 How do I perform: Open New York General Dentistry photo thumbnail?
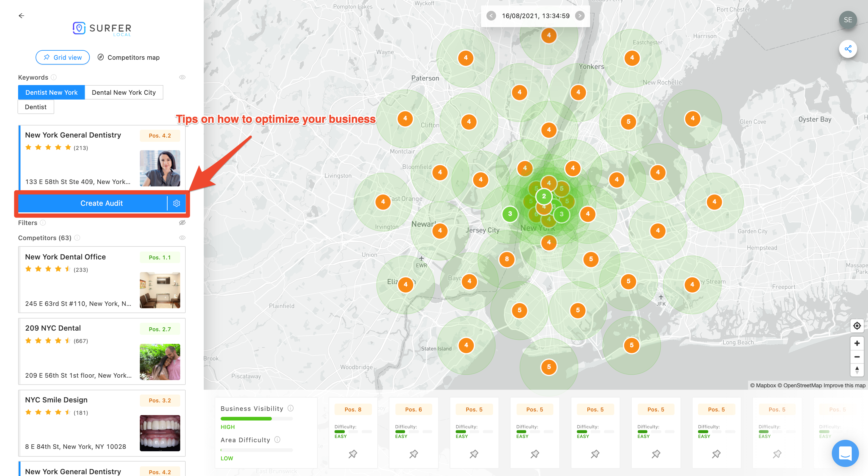click(160, 168)
